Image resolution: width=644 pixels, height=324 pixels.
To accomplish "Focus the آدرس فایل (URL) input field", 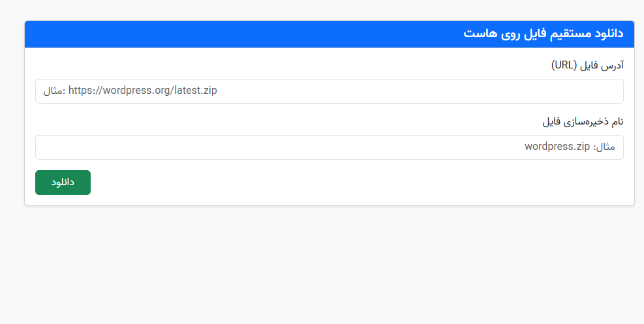I will click(x=329, y=91).
